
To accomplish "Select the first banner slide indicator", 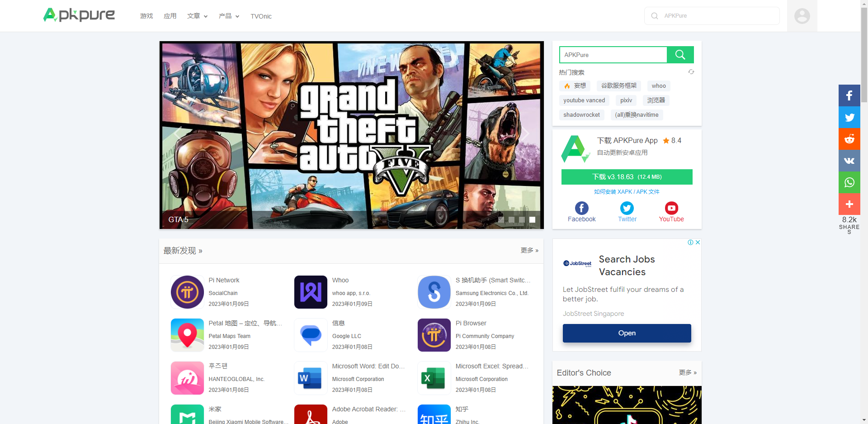I will (501, 219).
